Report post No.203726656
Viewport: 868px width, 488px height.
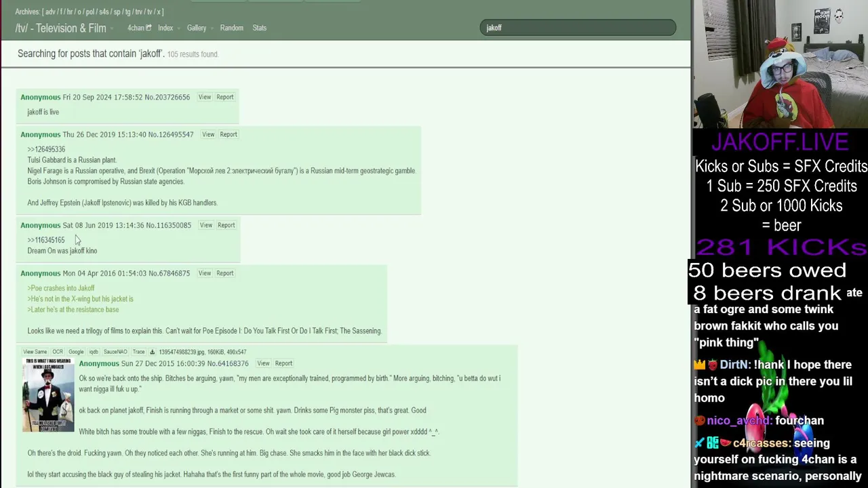tap(224, 97)
